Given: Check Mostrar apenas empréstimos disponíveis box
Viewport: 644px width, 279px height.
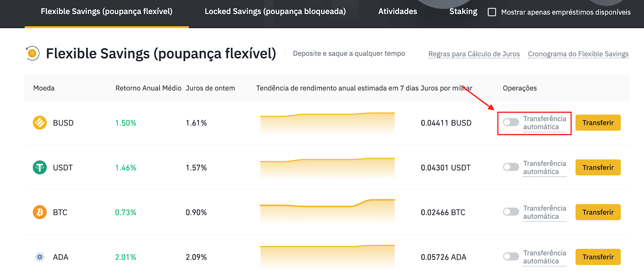Looking at the screenshot, I should coord(492,12).
